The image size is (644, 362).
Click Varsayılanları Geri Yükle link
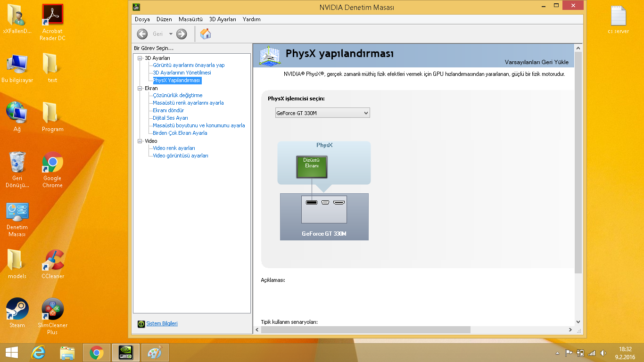[x=537, y=62]
